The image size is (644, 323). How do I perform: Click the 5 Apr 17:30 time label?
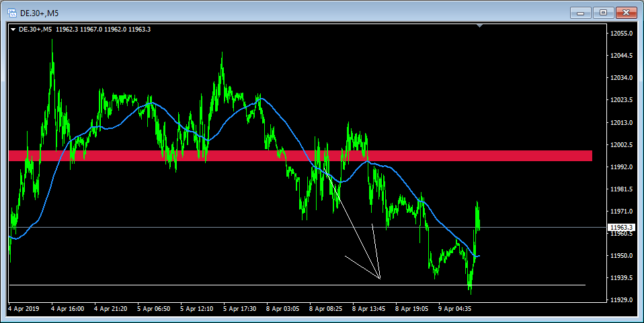point(239,309)
